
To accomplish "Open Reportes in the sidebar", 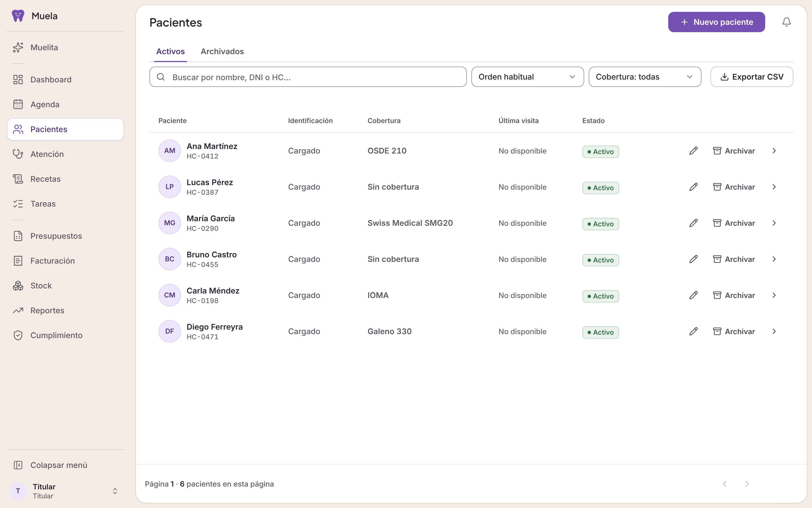I will pos(65,311).
